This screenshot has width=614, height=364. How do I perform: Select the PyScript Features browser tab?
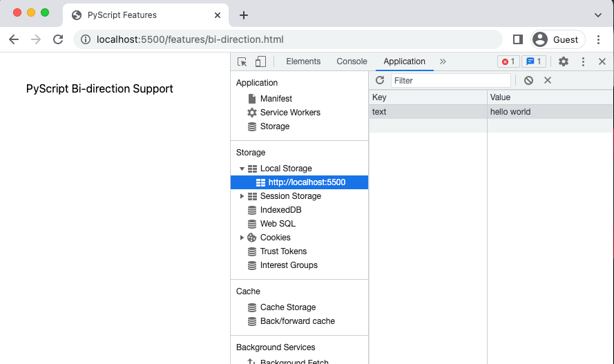point(146,15)
